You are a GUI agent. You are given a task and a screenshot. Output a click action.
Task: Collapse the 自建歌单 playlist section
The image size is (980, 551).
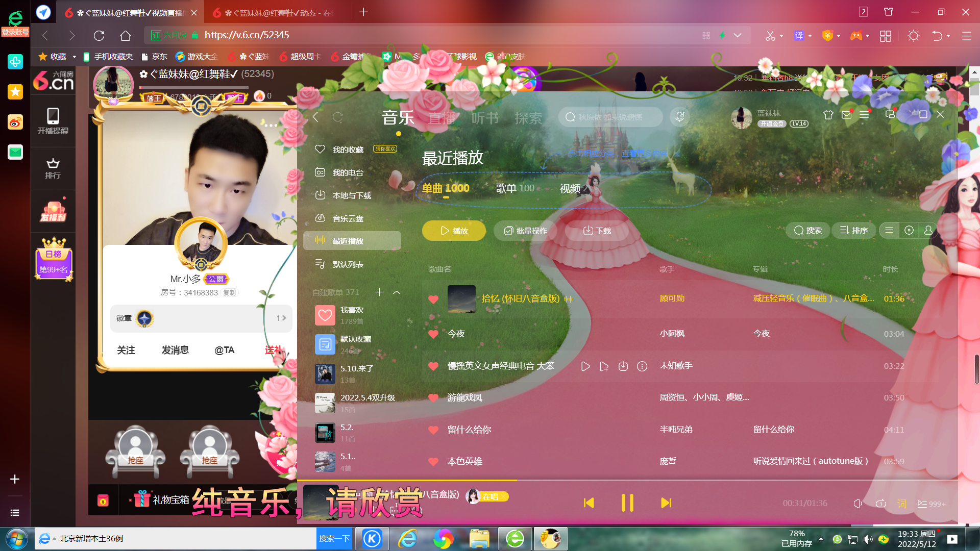point(397,292)
